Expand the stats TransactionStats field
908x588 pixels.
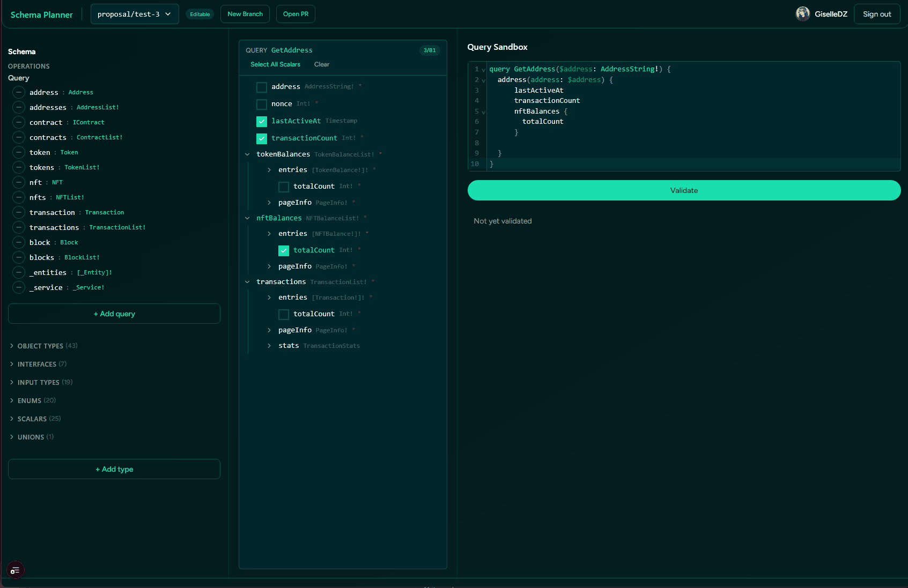pos(269,346)
